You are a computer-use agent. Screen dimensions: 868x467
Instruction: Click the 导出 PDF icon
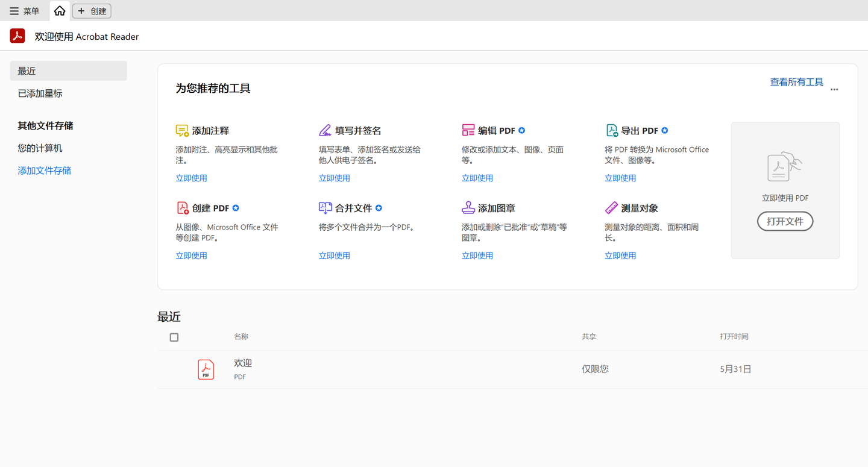[612, 131]
